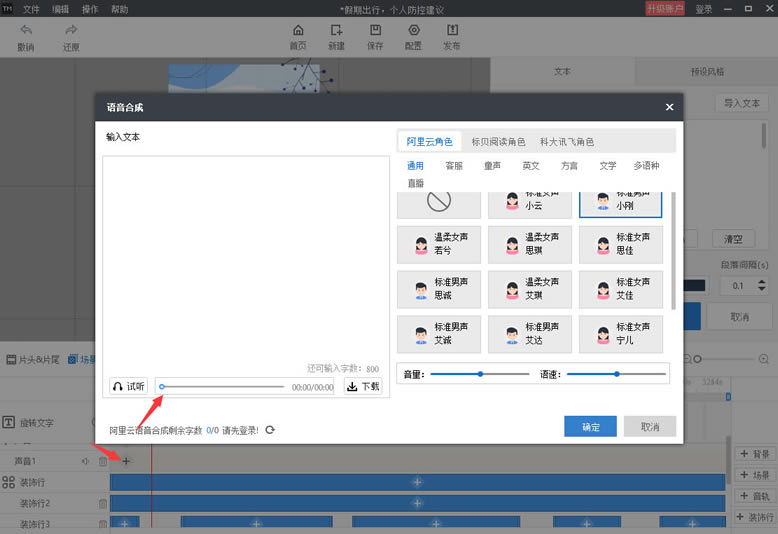Click the plus icon on the 声音1 track
The width and height of the screenshot is (778, 534).
pyautogui.click(x=126, y=460)
